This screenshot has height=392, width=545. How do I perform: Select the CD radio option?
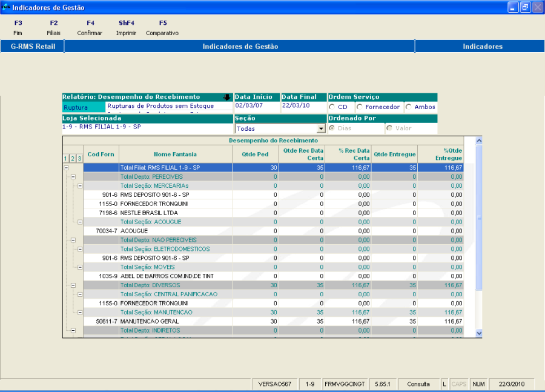pyautogui.click(x=332, y=107)
